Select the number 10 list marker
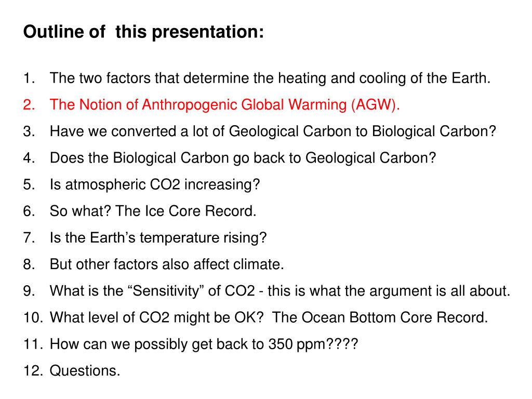532x399 pixels. pyautogui.click(x=33, y=317)
